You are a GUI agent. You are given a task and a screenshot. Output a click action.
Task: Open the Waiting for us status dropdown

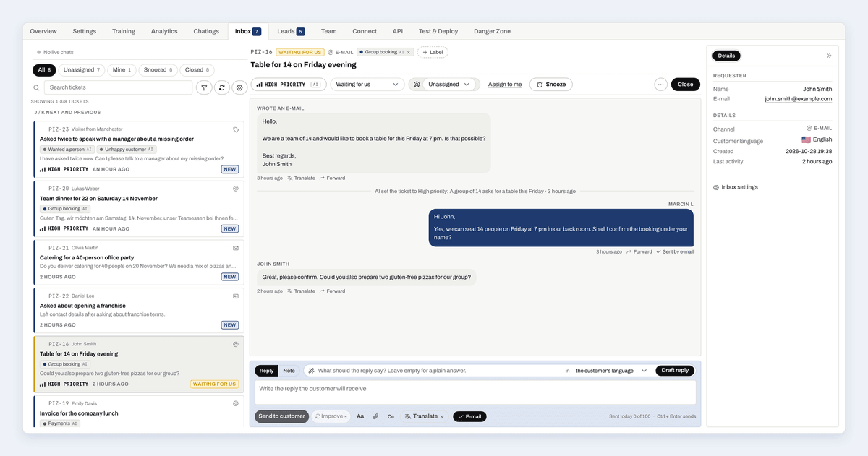367,85
